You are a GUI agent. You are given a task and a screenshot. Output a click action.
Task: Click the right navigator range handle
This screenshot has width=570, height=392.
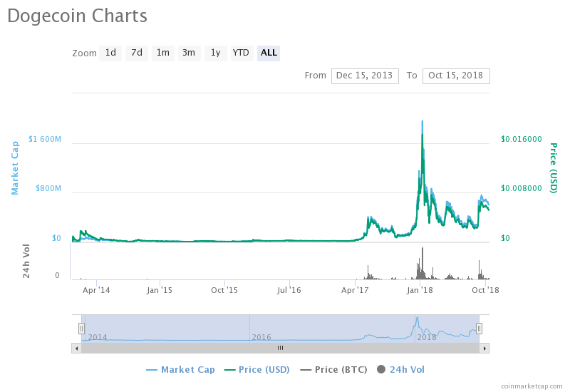coord(479,329)
